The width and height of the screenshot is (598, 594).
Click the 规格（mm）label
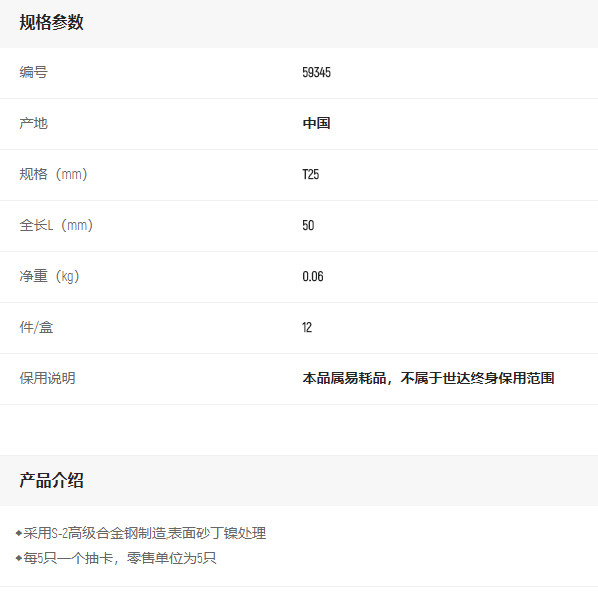point(53,174)
